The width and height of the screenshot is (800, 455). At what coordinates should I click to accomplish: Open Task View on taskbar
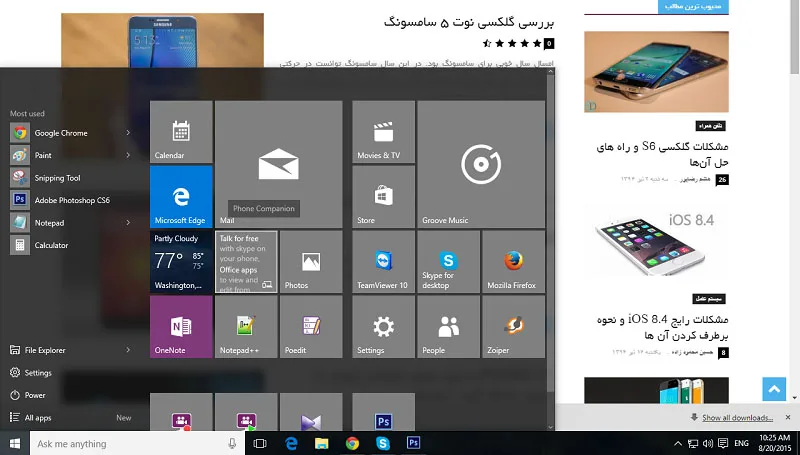point(260,443)
